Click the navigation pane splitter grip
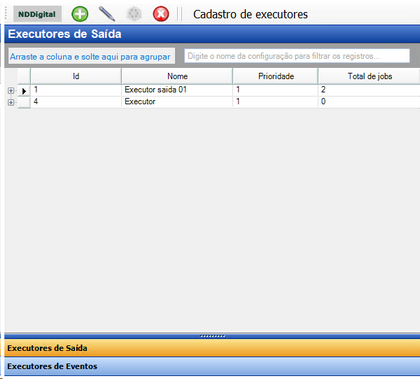This screenshot has height=379, width=420. tap(213, 336)
